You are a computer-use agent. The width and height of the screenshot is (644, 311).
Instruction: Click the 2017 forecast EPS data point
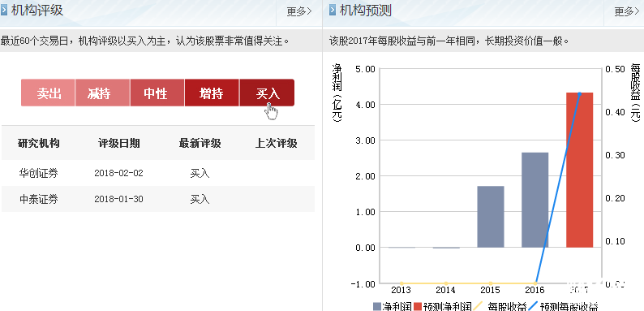[x=579, y=94]
